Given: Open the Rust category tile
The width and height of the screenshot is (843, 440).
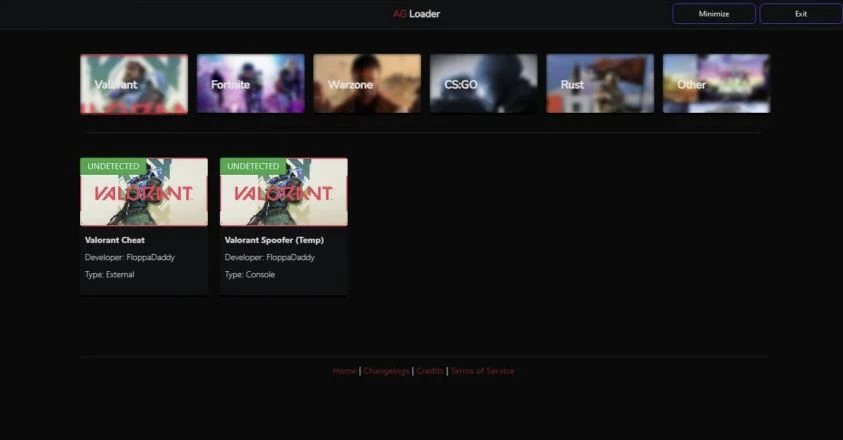Looking at the screenshot, I should point(600,83).
